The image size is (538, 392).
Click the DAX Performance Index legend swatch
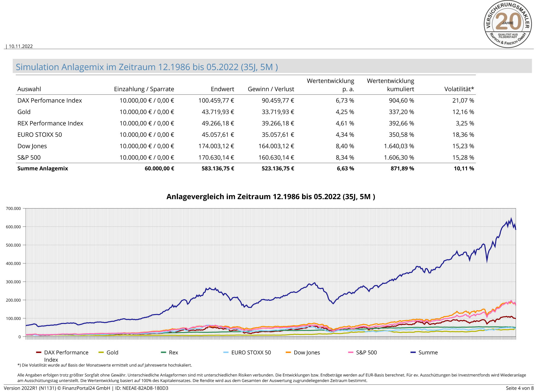[x=39, y=352]
